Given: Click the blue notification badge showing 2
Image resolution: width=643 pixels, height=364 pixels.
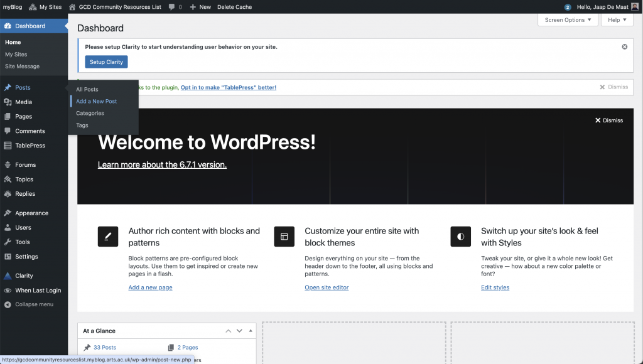Looking at the screenshot, I should pos(568,8).
